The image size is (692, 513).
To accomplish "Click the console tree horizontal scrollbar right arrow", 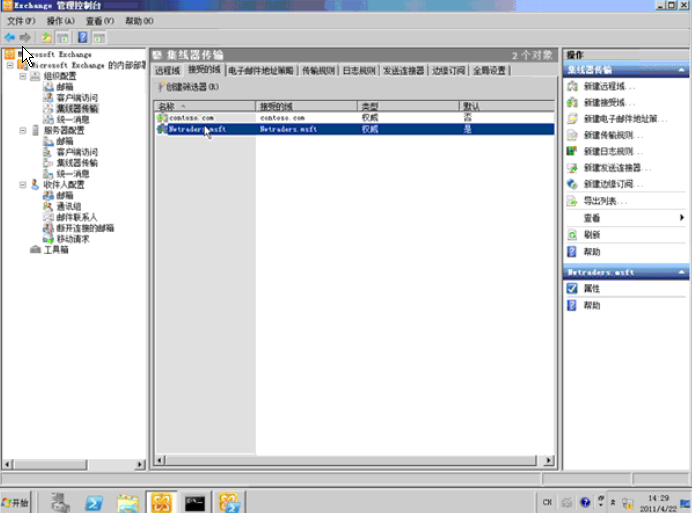I will (x=140, y=464).
